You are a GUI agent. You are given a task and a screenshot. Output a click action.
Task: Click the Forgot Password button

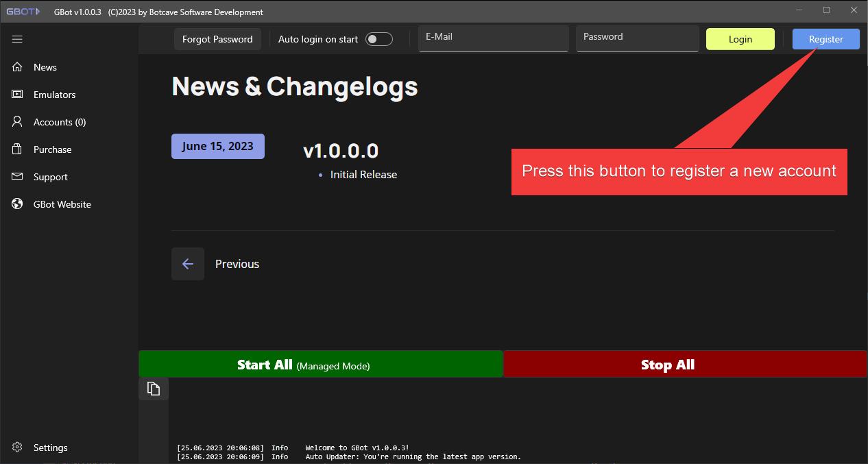pos(217,39)
